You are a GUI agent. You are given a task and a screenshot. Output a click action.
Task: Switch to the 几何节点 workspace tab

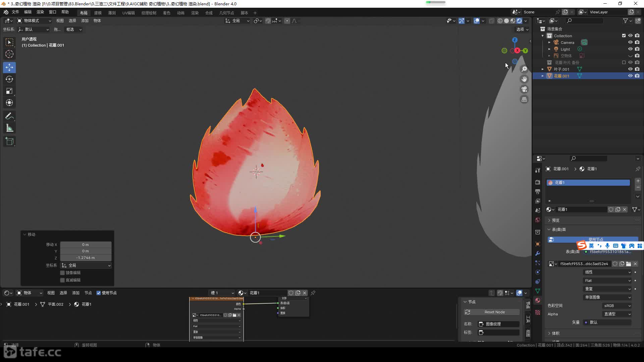(x=227, y=13)
